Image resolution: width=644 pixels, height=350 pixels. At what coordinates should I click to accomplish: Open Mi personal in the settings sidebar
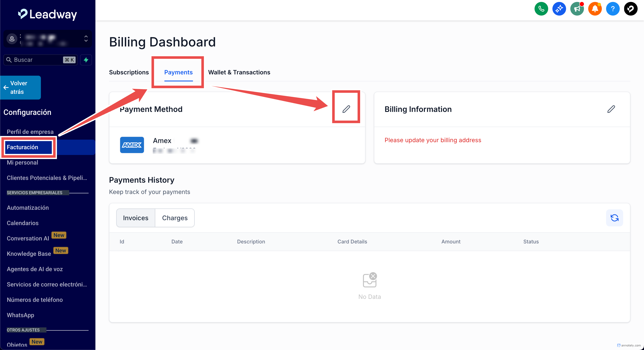tap(23, 163)
